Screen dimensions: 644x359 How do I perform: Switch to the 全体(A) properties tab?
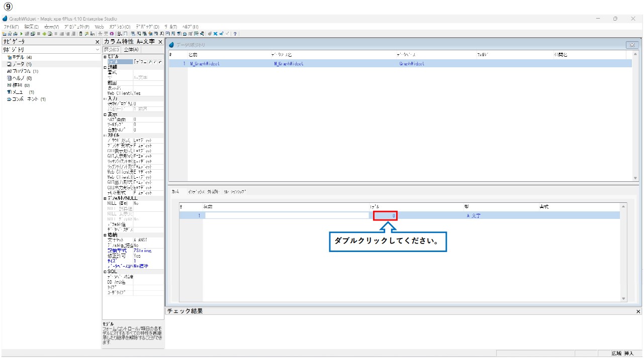pyautogui.click(x=131, y=50)
